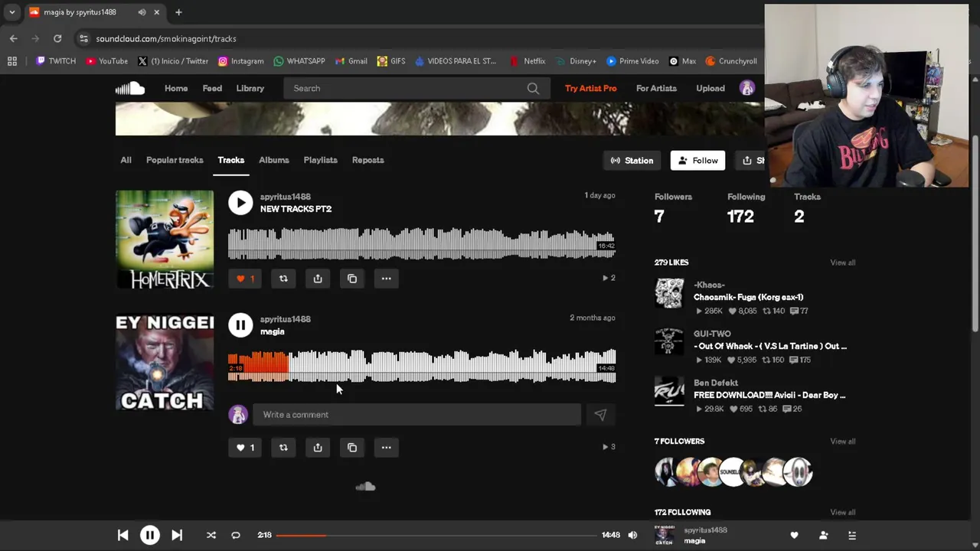Follow this artist with Follow button

[697, 160]
